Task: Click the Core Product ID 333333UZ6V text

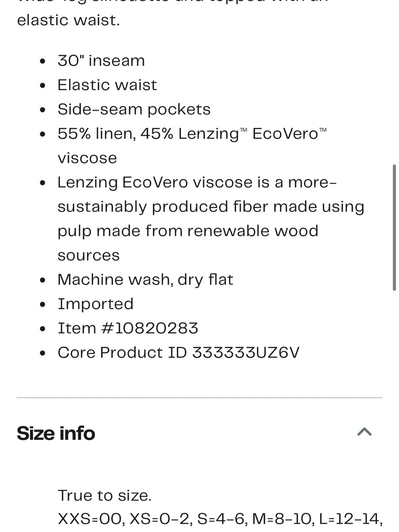Action: click(178, 353)
